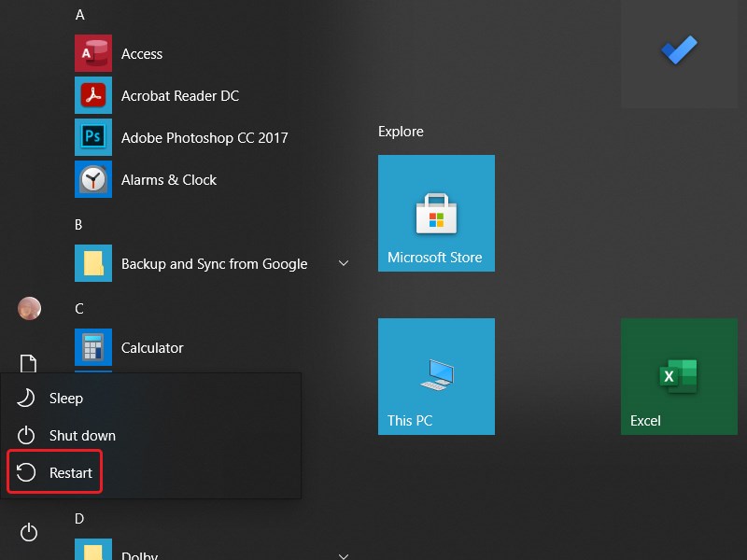Open the Microsoft To Do checkmark tile

(x=679, y=54)
